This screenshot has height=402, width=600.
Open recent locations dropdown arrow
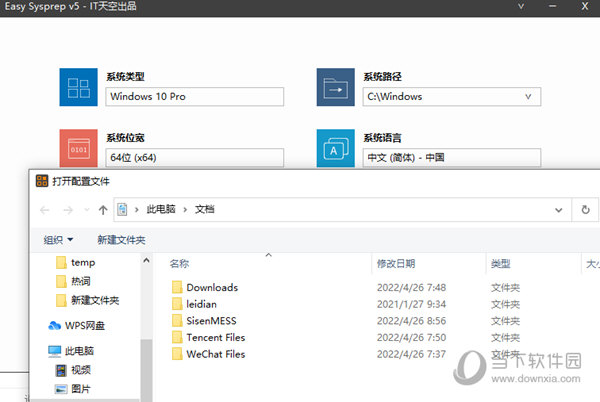coord(87,210)
